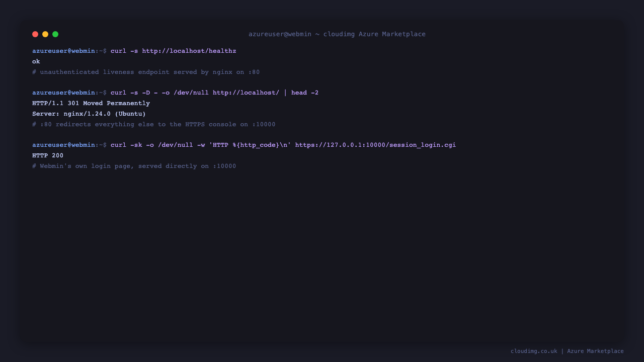
Task: Click the command with 'head -2'
Action: tap(214, 93)
